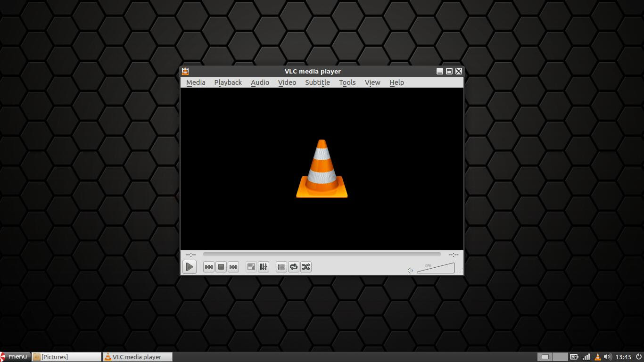Open the playlist view icon
Viewport: 644px width, 362px height.
click(x=281, y=267)
